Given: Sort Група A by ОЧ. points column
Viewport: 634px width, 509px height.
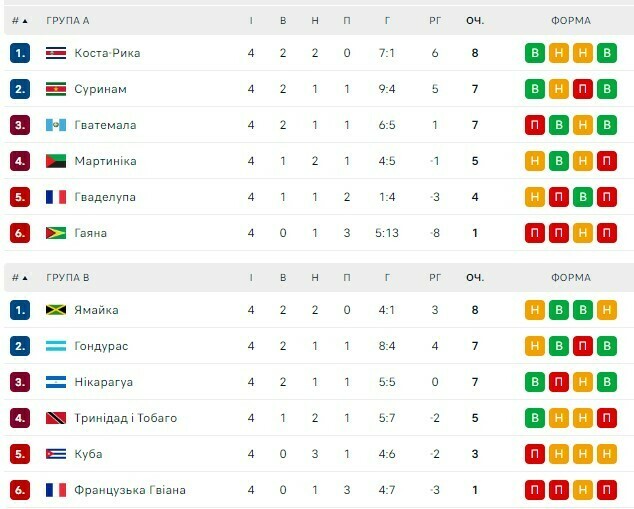Looking at the screenshot, I should [474, 20].
